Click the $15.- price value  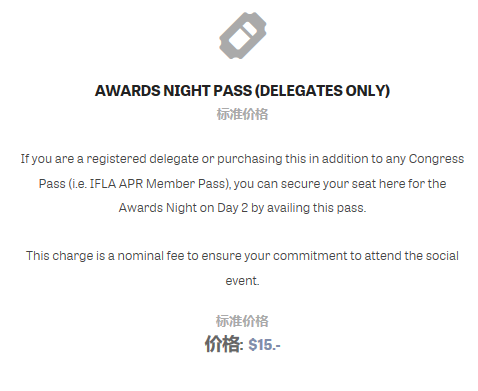coord(264,345)
